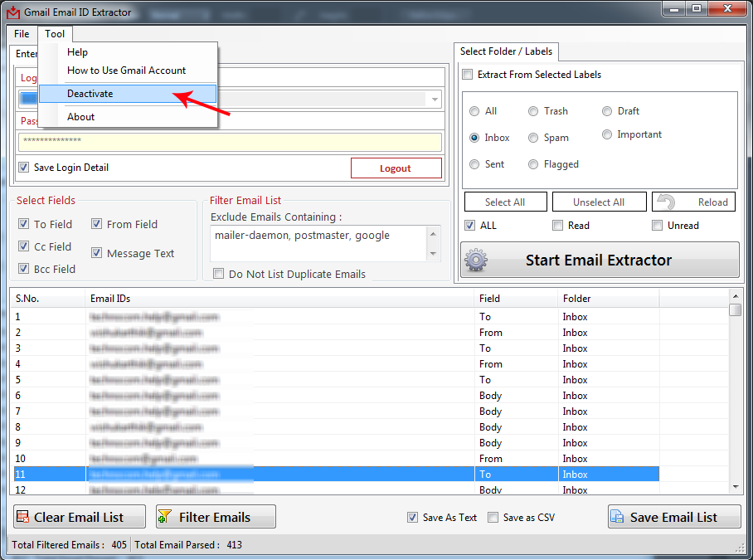Click the Clear Email List icon
753x560 pixels.
(x=22, y=517)
